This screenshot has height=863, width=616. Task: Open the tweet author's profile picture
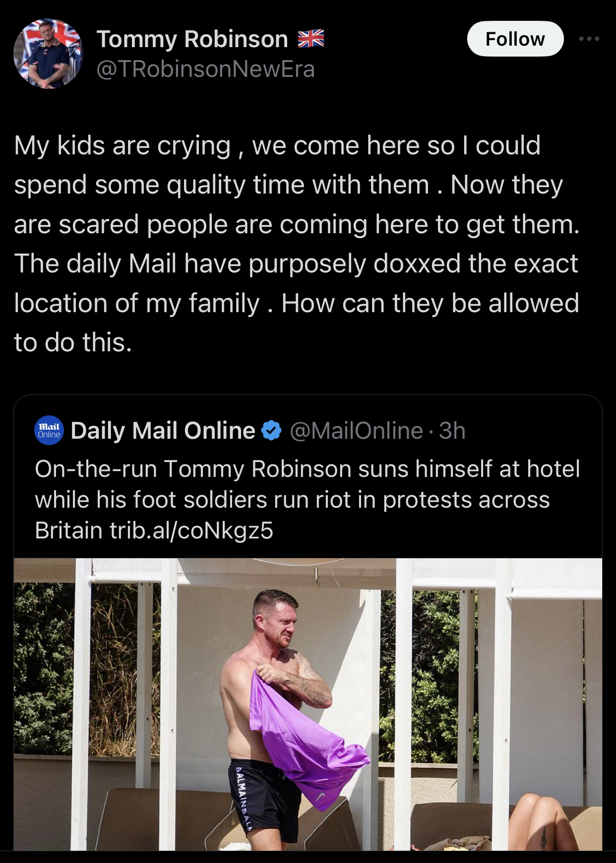point(48,54)
